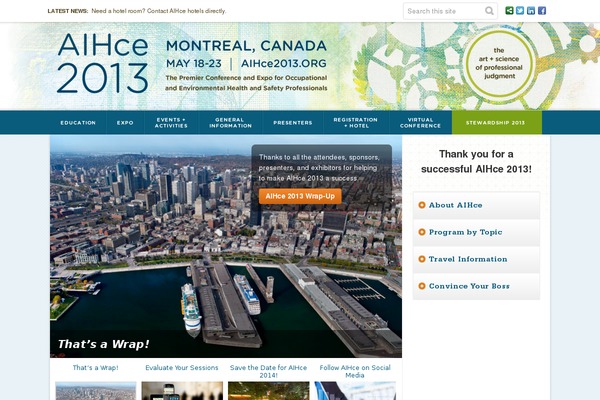
Task: Click the orange bullet beside About AIHce
Action: [x=422, y=205]
